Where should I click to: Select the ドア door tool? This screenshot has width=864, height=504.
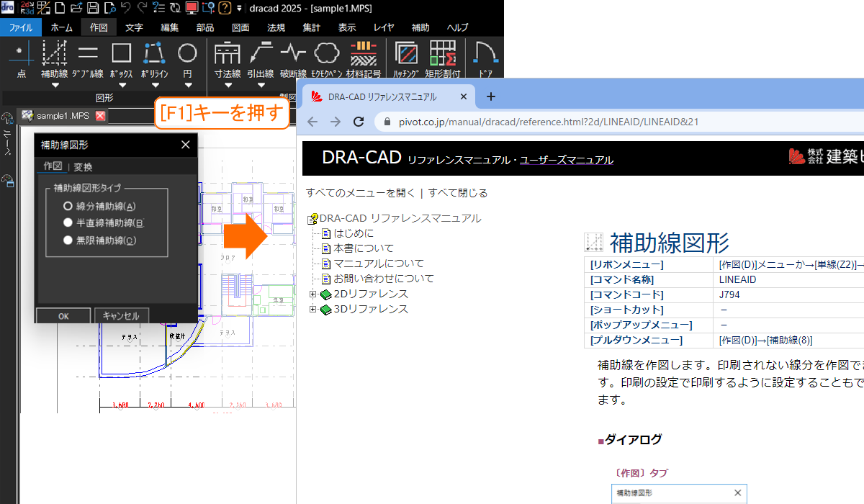[x=487, y=59]
